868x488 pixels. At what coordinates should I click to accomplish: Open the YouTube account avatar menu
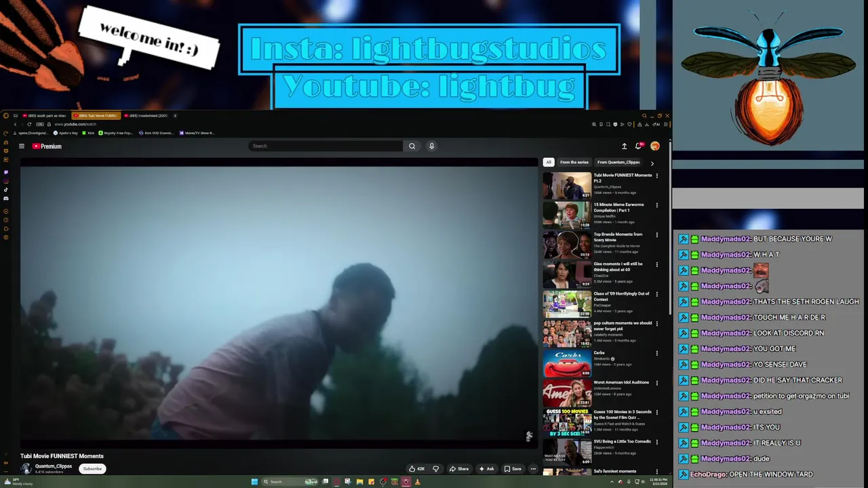coord(655,146)
